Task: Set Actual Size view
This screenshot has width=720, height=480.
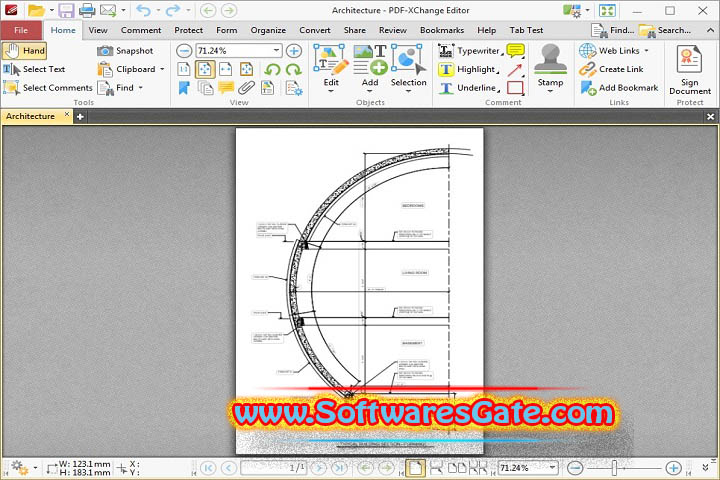Action: [184, 69]
